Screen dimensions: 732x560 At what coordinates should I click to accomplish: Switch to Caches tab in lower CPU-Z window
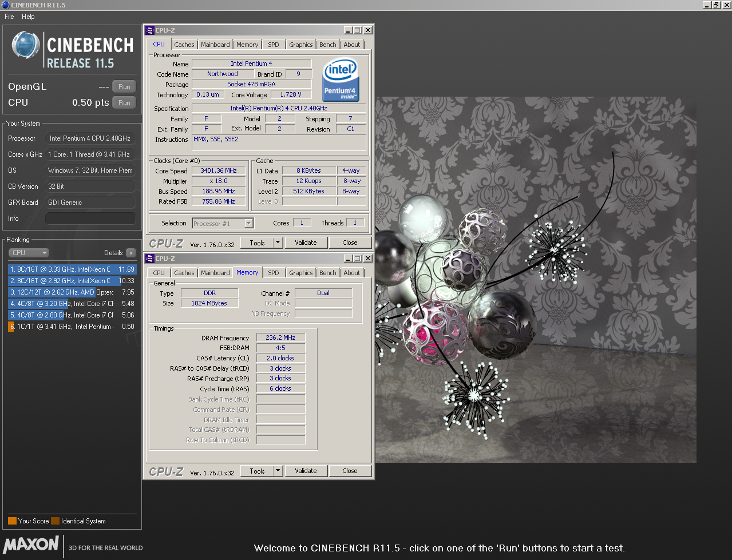pyautogui.click(x=184, y=273)
